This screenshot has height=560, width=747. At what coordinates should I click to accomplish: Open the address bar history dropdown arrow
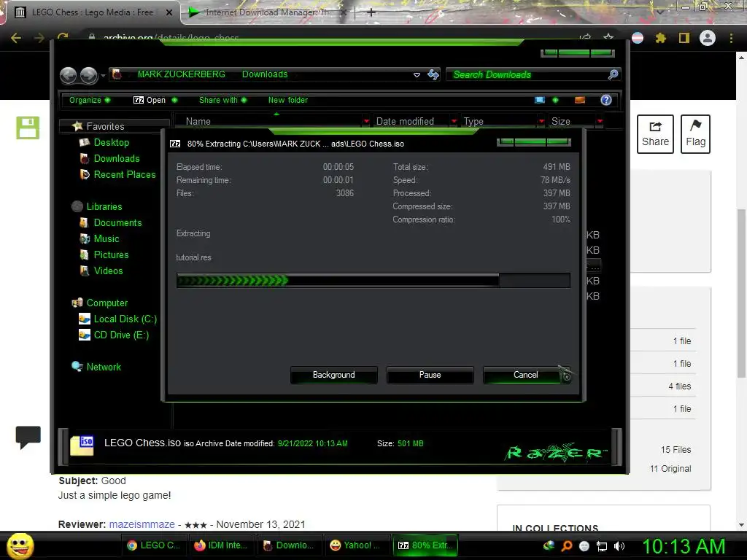tap(417, 75)
